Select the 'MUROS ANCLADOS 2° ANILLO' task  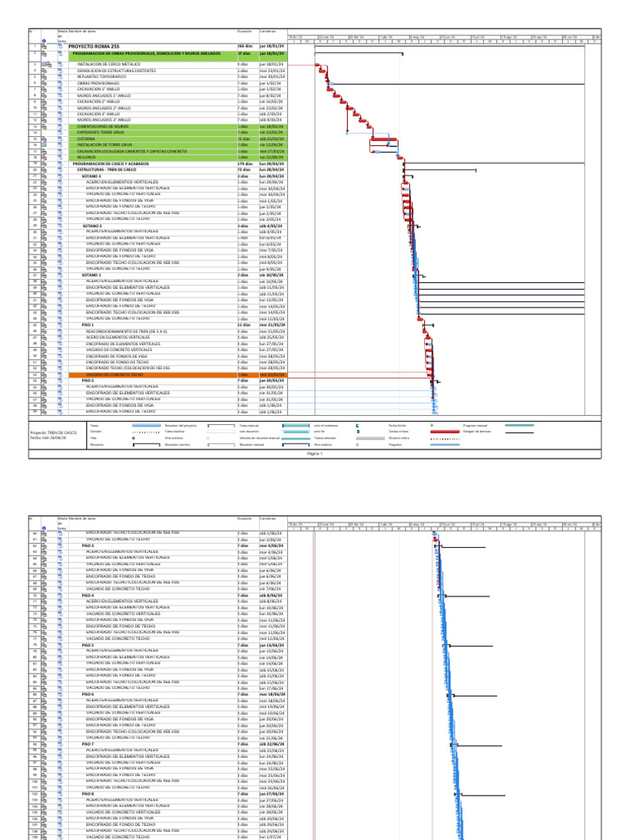(103, 107)
